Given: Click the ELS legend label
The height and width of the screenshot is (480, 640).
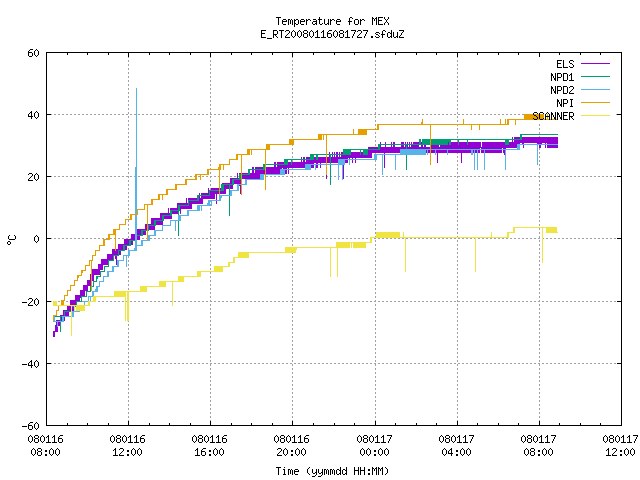Looking at the screenshot, I should [x=565, y=64].
